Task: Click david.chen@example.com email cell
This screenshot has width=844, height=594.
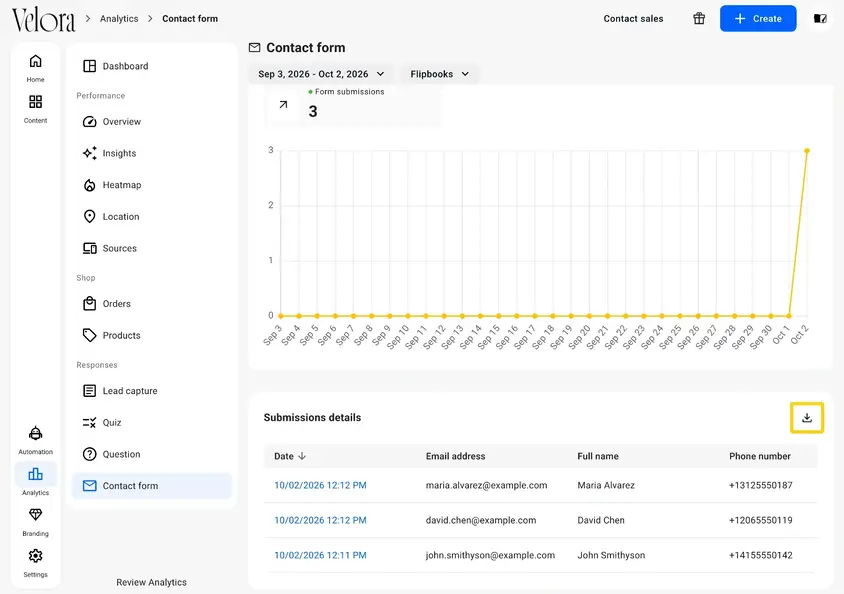Action: tap(481, 520)
